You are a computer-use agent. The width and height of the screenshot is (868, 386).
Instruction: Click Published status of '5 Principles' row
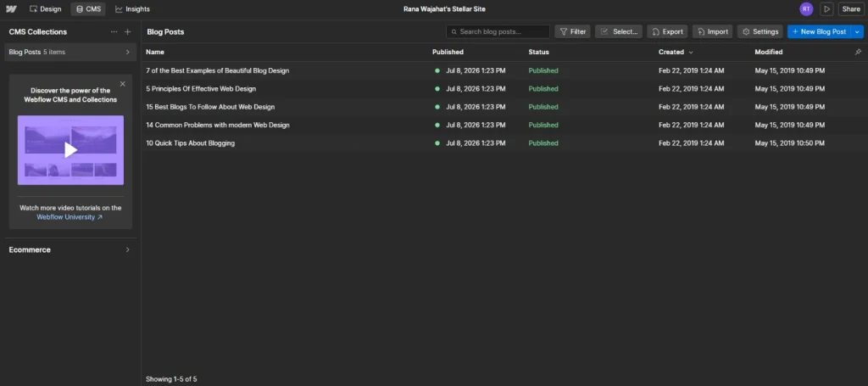point(543,88)
